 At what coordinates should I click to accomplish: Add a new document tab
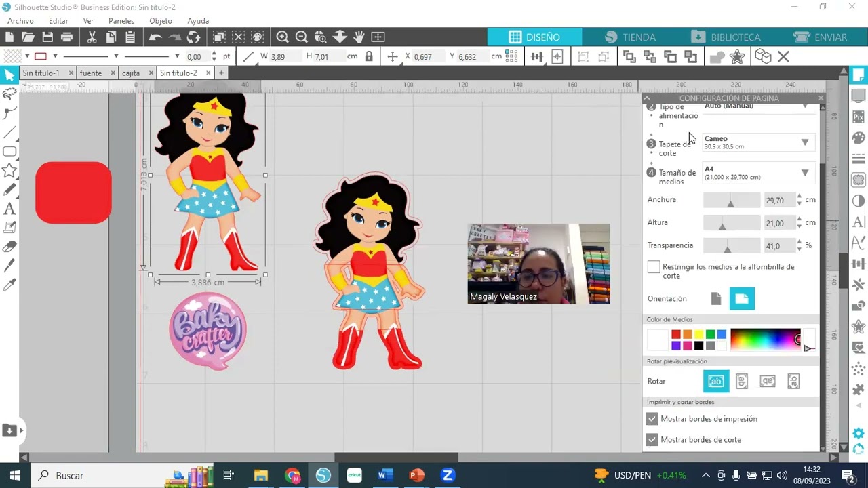point(221,73)
